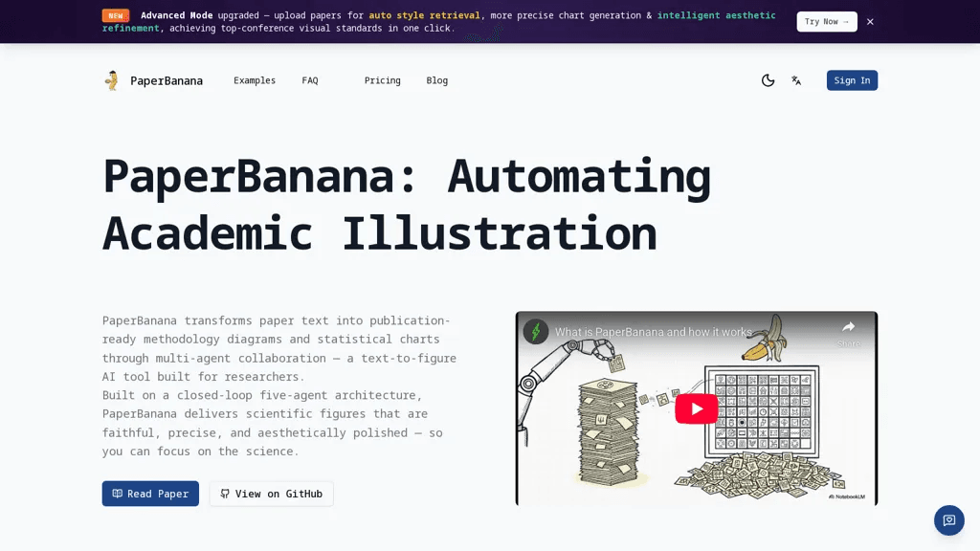Viewport: 980px width, 551px height.
Task: Go to the Examples menu item
Action: [255, 80]
